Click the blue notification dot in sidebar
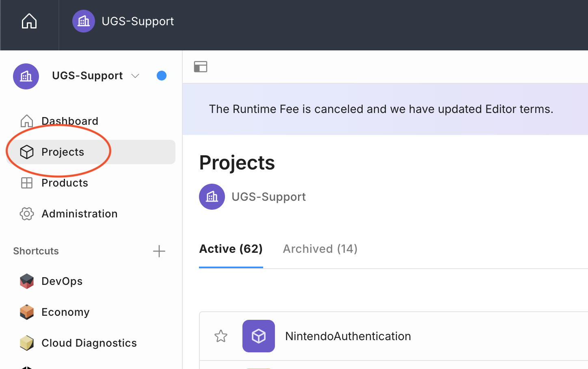This screenshot has width=588, height=369. pyautogui.click(x=162, y=76)
